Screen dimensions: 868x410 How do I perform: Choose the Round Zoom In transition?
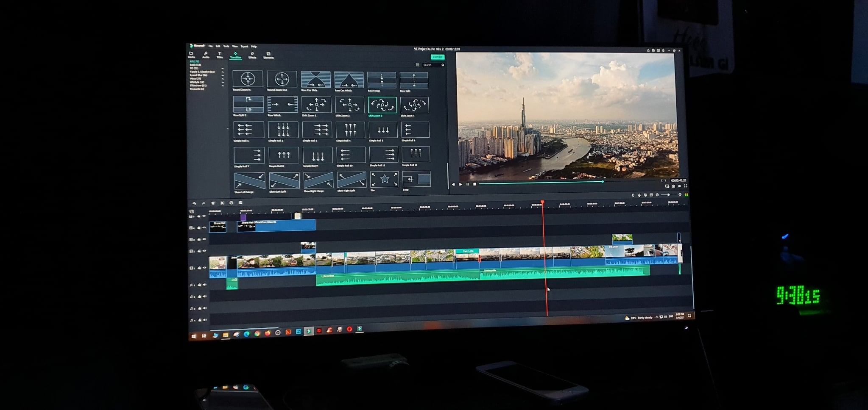pos(248,79)
